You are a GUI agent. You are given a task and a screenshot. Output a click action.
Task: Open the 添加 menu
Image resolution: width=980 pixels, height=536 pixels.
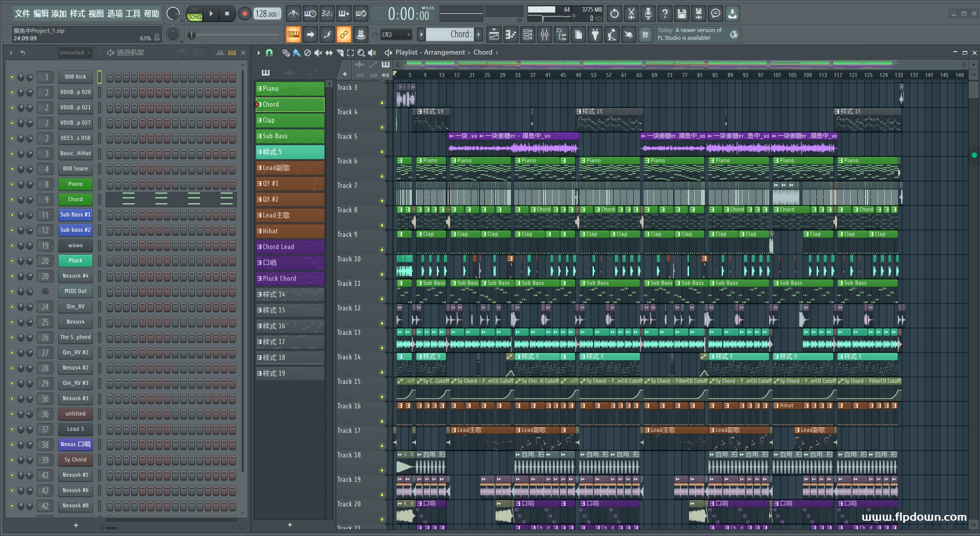[59, 14]
